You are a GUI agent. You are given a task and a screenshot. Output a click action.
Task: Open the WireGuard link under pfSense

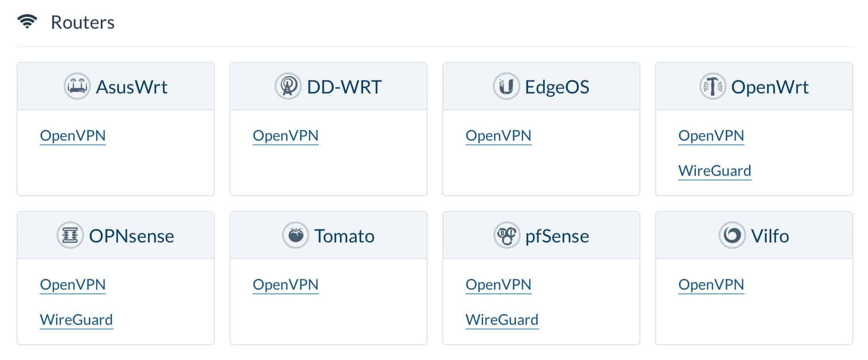(x=502, y=320)
